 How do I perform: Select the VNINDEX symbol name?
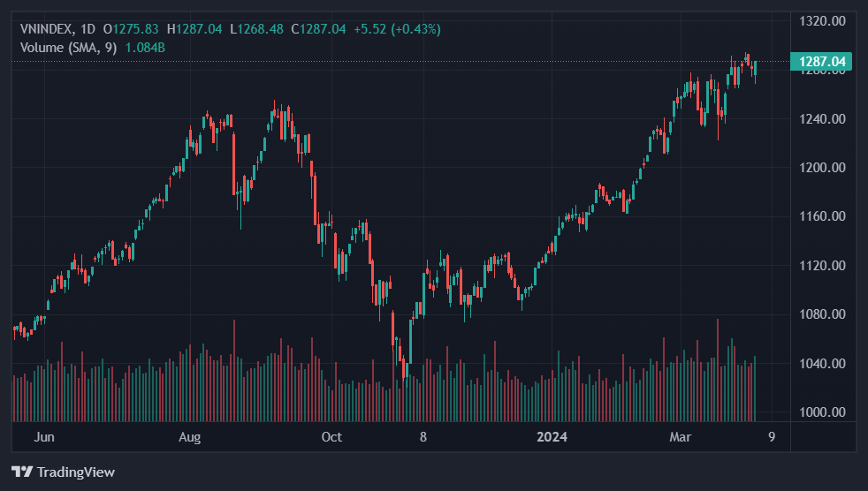[48, 29]
